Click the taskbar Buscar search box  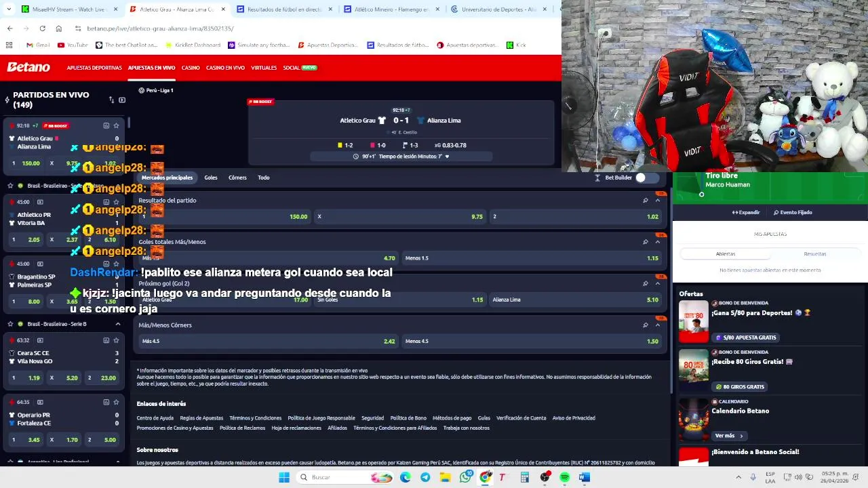346,477
